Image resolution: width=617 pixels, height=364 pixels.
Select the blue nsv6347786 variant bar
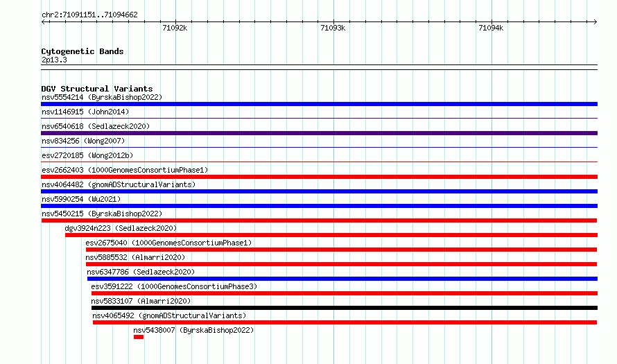pyautogui.click(x=342, y=279)
